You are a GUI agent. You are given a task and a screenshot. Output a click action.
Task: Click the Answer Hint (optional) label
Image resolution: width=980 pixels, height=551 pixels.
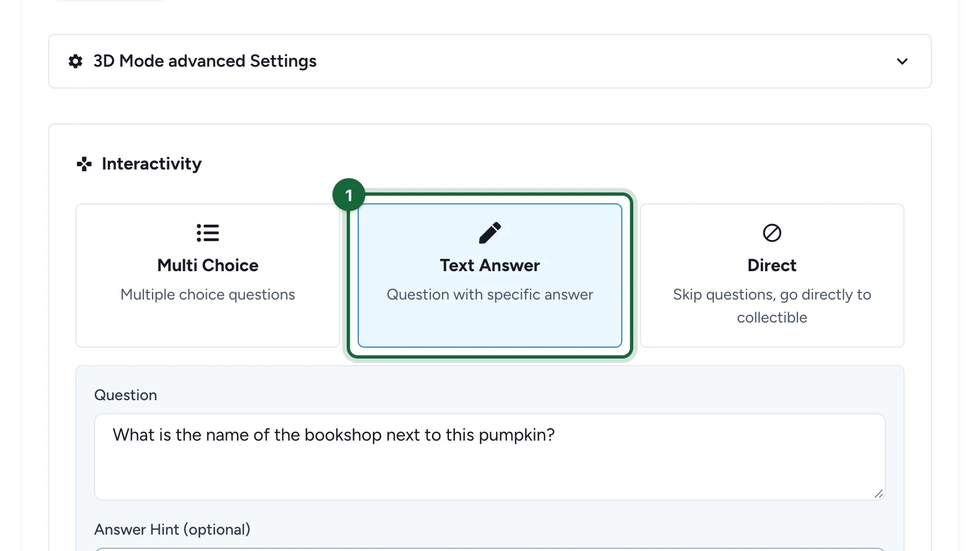pyautogui.click(x=172, y=530)
